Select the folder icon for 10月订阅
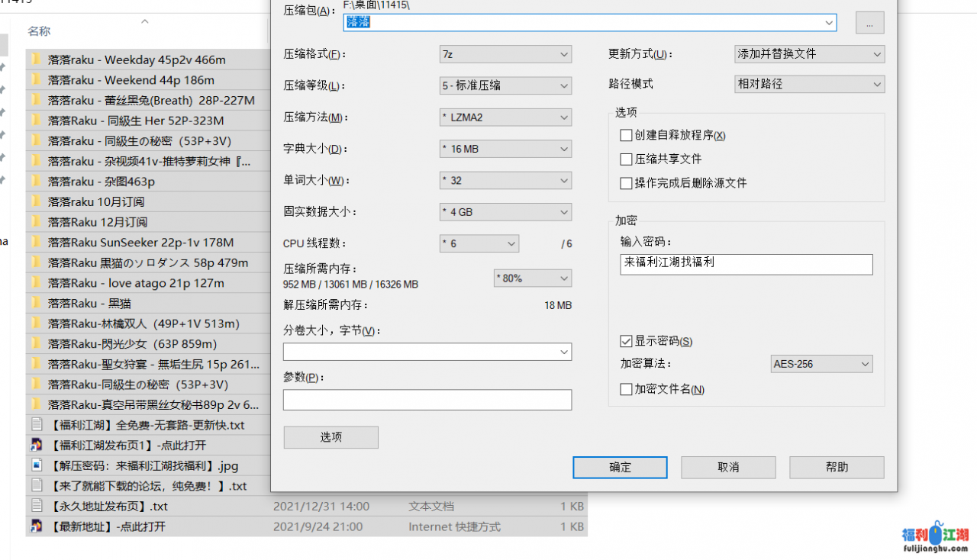Screen dimensions: 977x560 (36, 201)
